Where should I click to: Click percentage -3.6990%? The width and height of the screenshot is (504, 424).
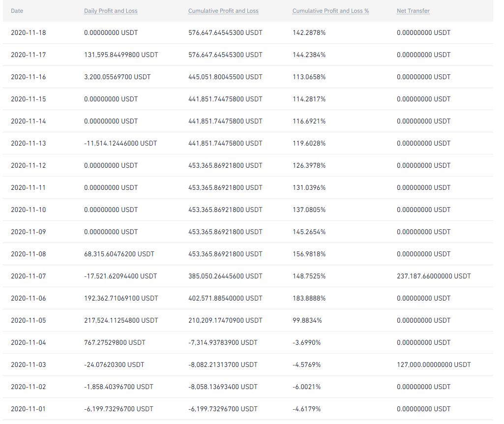[x=307, y=343]
